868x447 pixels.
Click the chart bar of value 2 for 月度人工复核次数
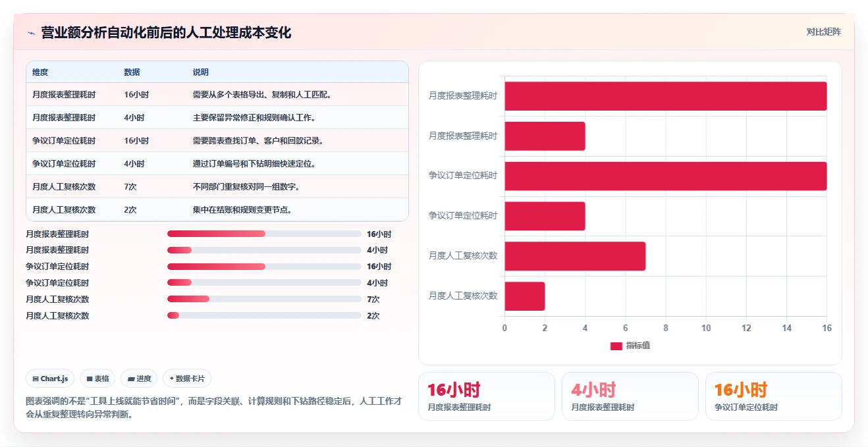click(x=525, y=296)
